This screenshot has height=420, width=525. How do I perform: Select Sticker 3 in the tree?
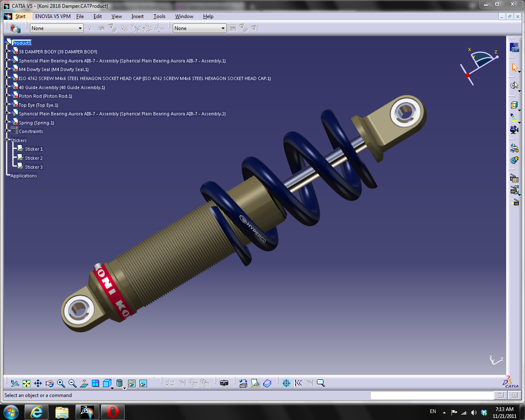(34, 167)
